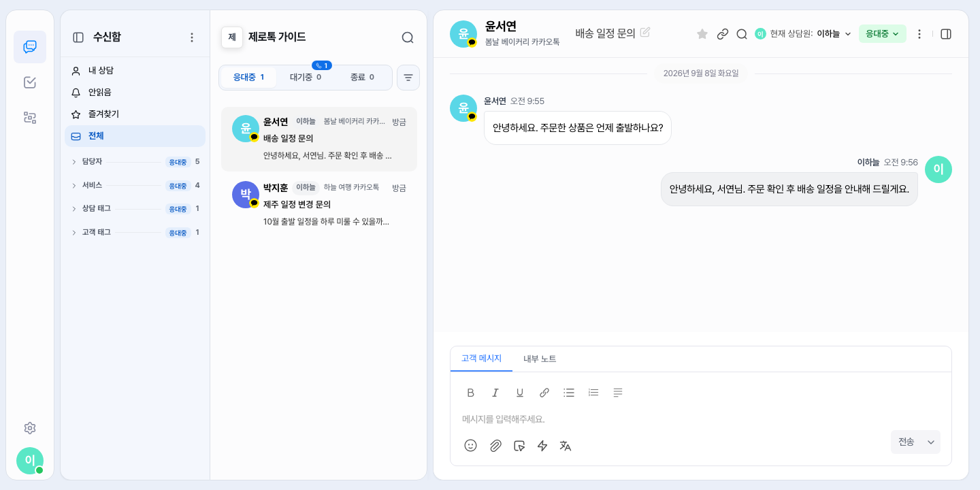The image size is (980, 490).
Task: Click the user profile avatar at bottom left
Action: click(x=30, y=461)
